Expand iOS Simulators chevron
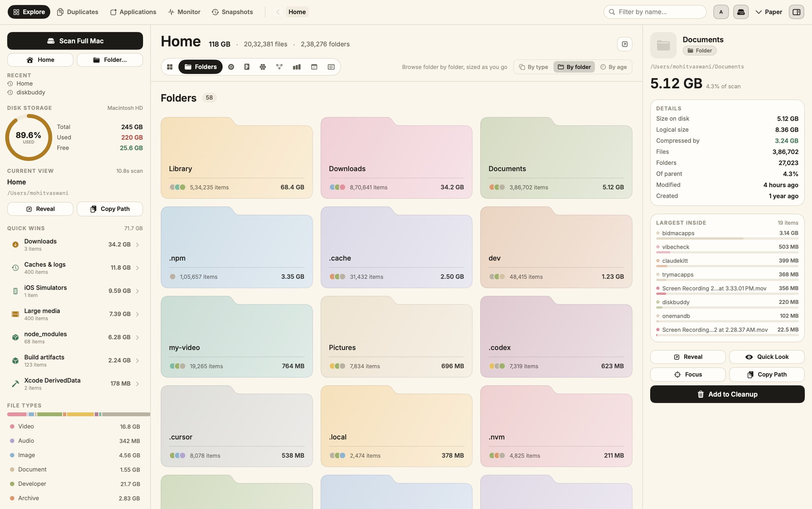 point(138,291)
